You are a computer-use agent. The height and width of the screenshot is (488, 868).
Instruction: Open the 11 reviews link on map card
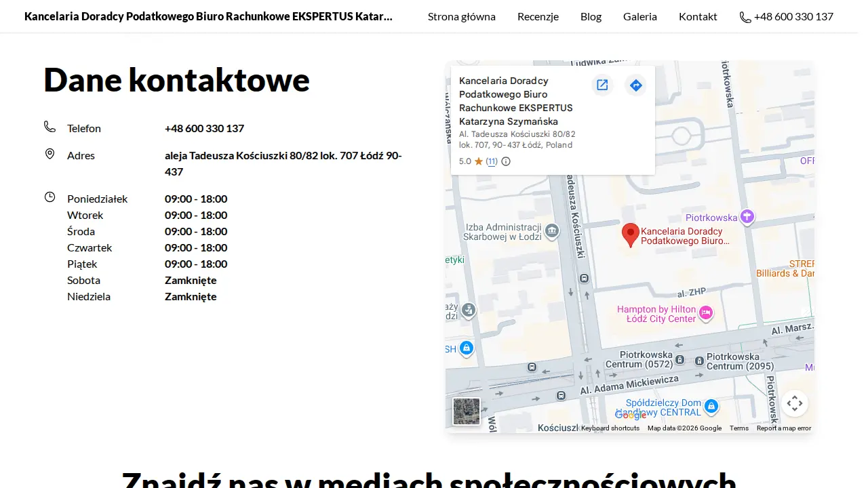click(x=492, y=161)
